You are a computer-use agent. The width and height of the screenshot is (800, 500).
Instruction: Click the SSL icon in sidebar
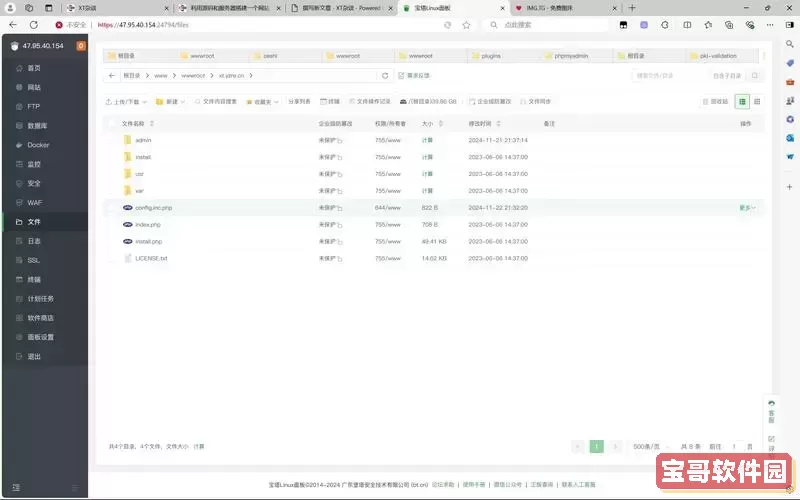(19, 260)
